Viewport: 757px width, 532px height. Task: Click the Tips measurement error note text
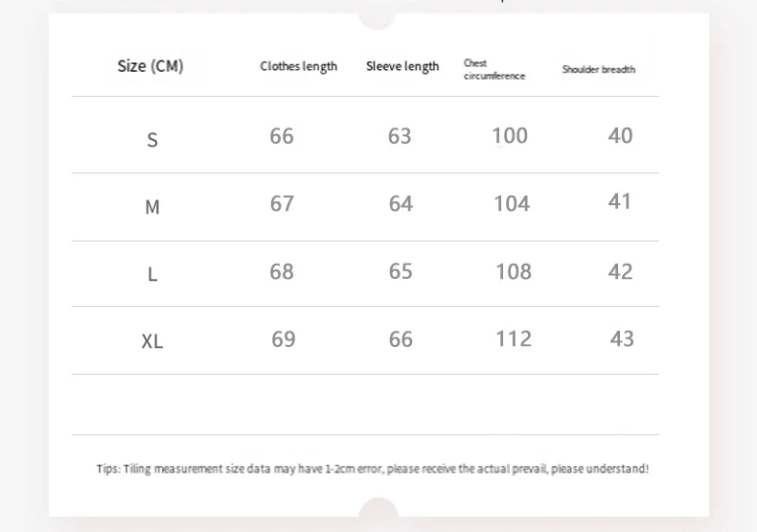[373, 469]
